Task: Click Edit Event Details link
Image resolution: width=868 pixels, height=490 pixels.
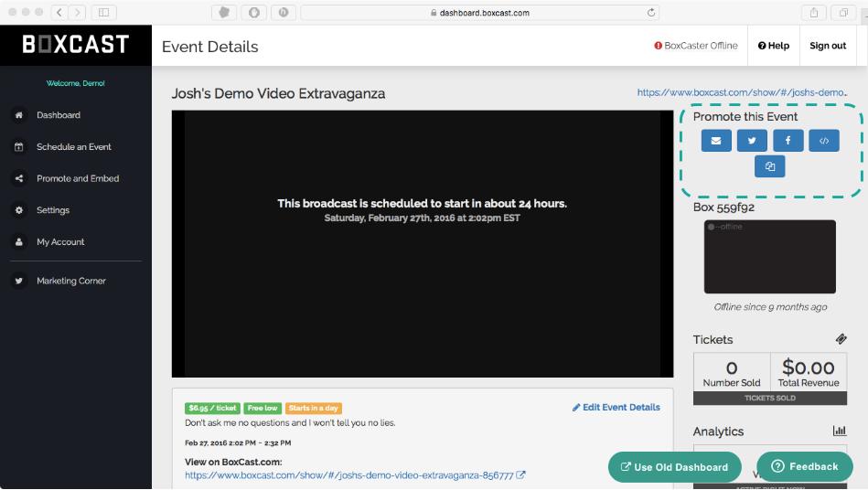Action: point(616,408)
